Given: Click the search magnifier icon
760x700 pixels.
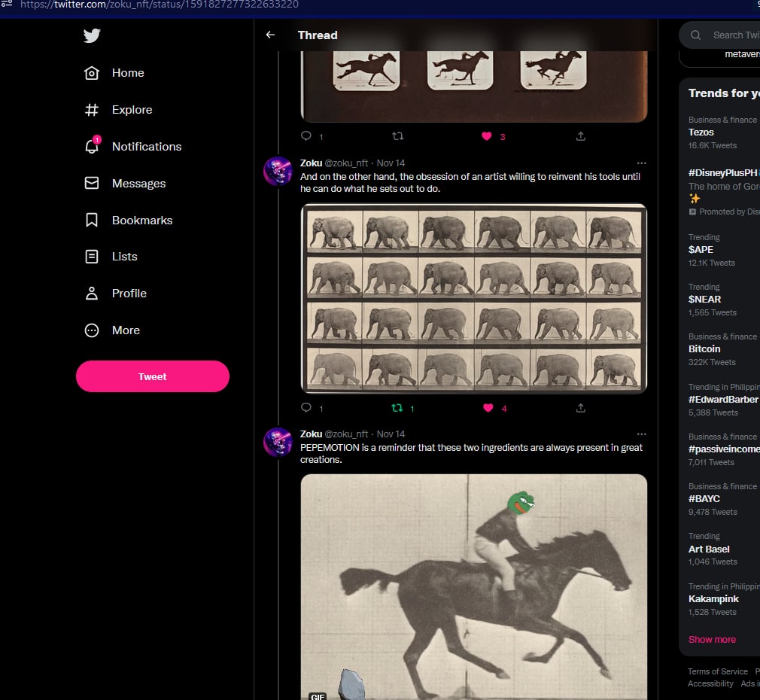Looking at the screenshot, I should point(695,35).
